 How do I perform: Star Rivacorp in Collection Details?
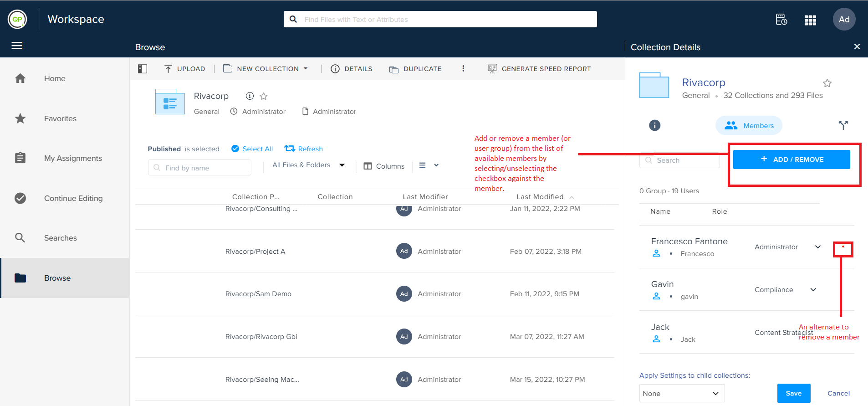(x=827, y=83)
